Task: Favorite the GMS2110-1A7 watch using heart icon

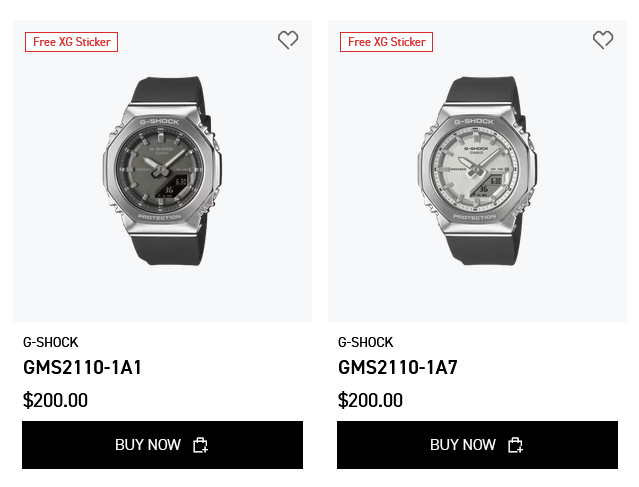Action: 603,40
